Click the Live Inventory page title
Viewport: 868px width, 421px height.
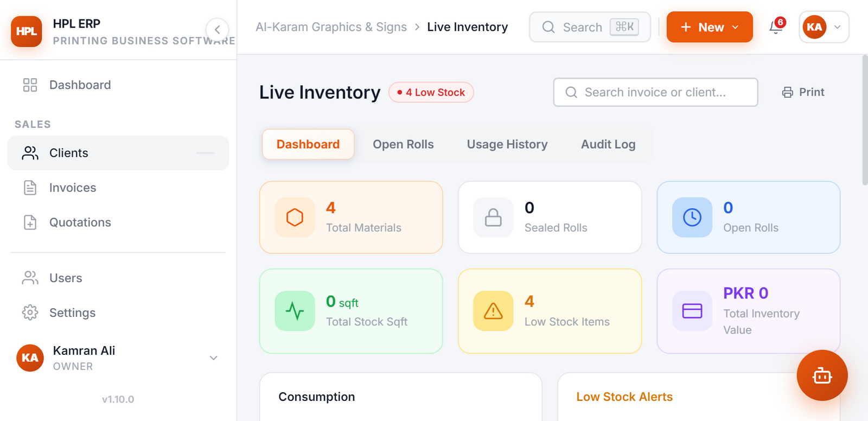point(320,92)
